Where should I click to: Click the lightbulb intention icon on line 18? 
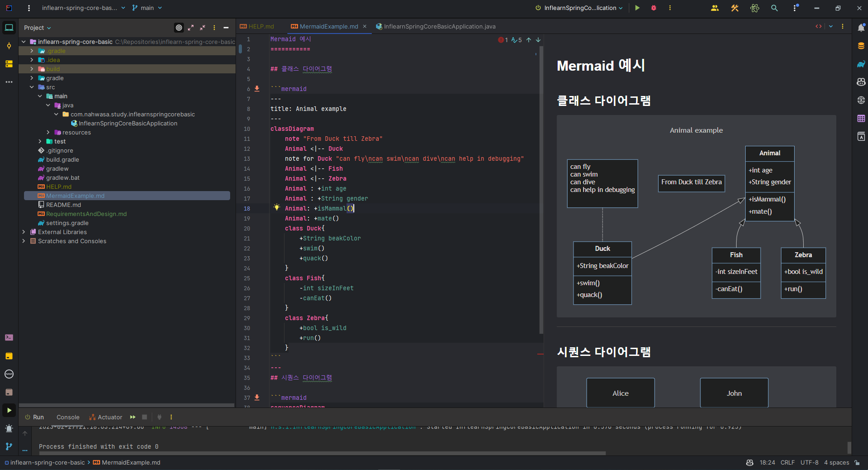tap(277, 207)
